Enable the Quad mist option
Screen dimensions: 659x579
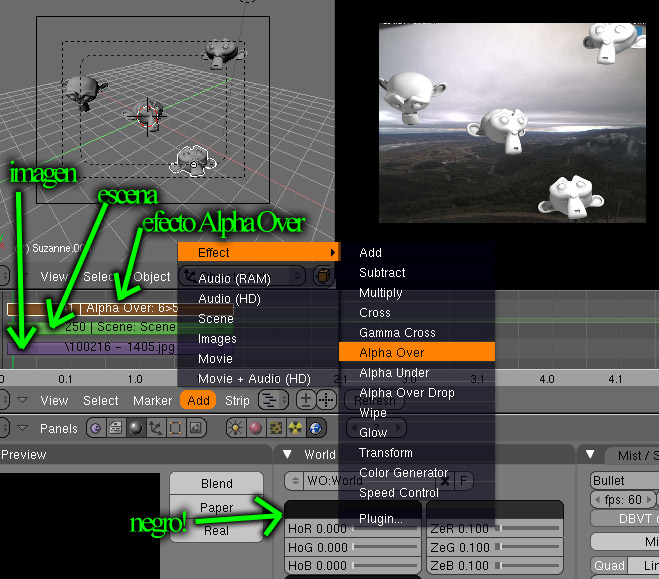pos(609,566)
